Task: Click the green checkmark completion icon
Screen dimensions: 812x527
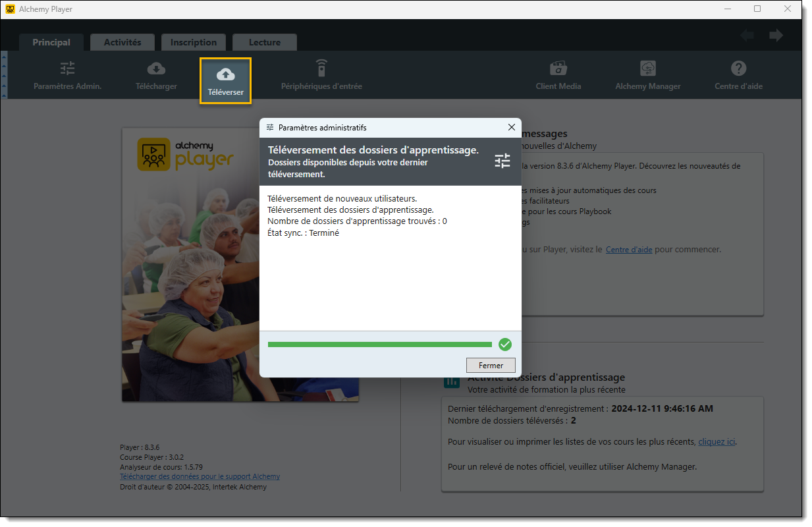Action: coord(505,345)
